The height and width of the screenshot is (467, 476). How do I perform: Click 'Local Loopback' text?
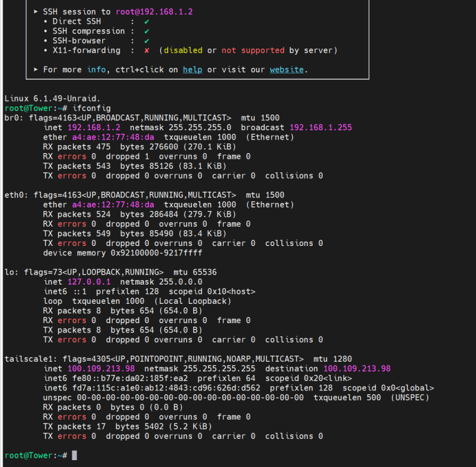point(193,301)
